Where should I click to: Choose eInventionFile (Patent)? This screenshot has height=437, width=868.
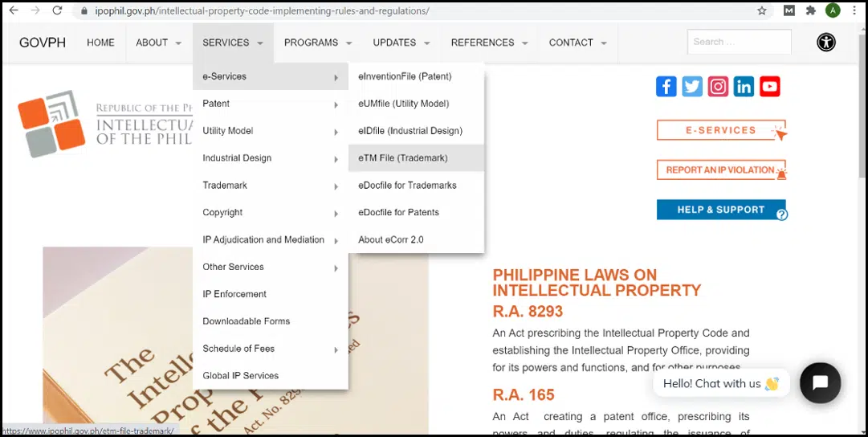[x=416, y=76]
